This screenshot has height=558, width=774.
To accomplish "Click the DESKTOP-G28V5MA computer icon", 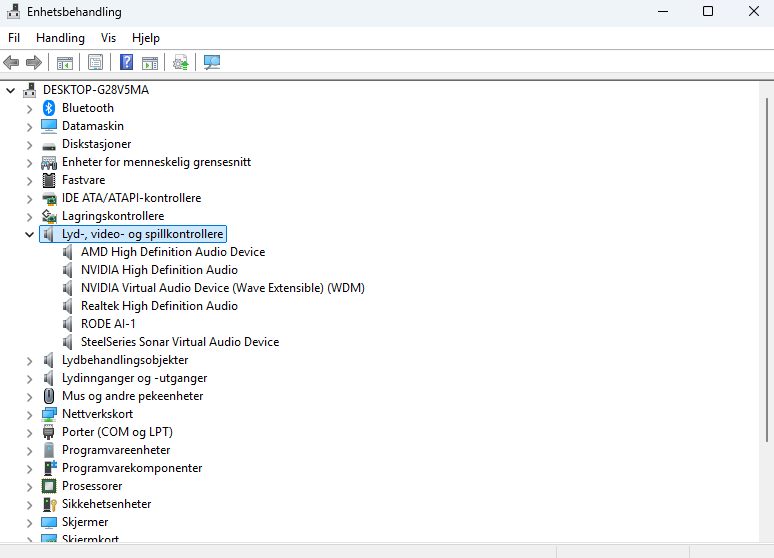I will (x=30, y=90).
